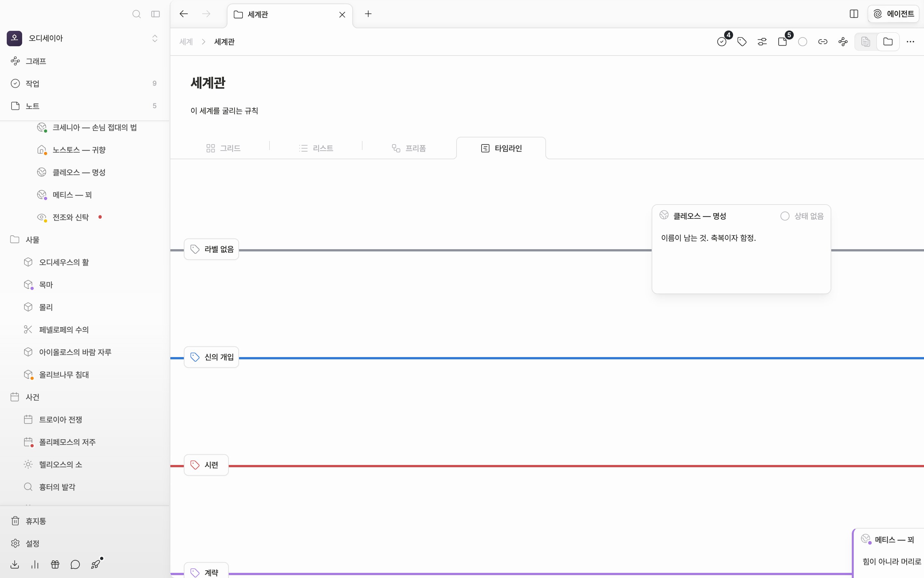Switch to folder view mode
The height and width of the screenshot is (578, 924).
(888, 42)
